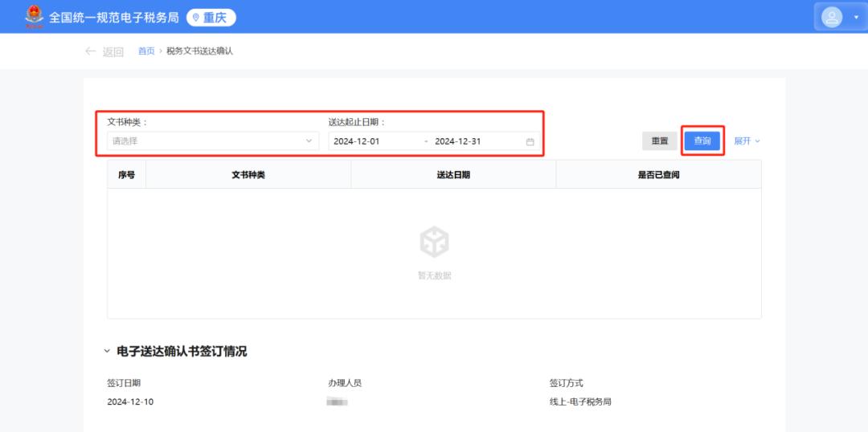The width and height of the screenshot is (868, 432).
Task: Click the 全国统一规范电子税务局 title text
Action: point(113,18)
